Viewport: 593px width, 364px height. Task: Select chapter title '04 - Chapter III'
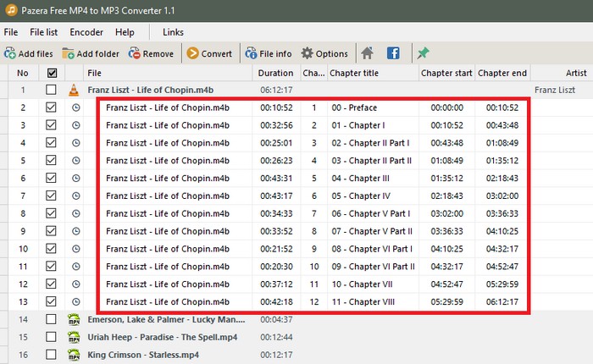click(x=360, y=179)
